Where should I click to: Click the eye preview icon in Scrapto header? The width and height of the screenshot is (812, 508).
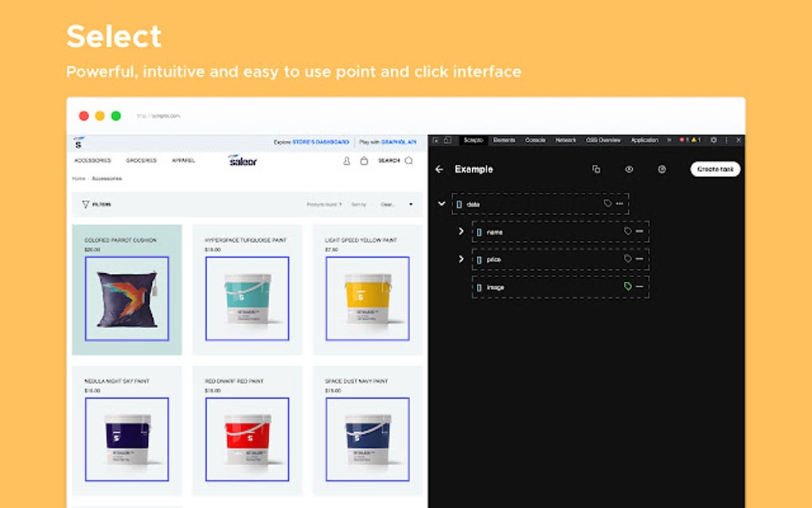click(629, 169)
